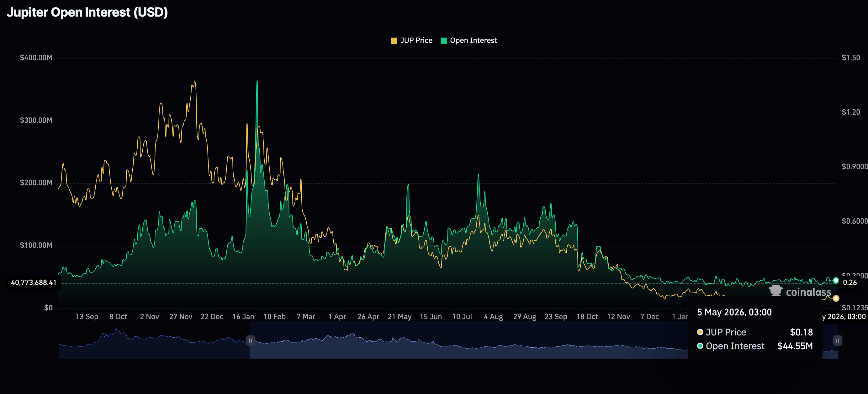
Task: Click the 2 Nov date label
Action: pos(150,317)
